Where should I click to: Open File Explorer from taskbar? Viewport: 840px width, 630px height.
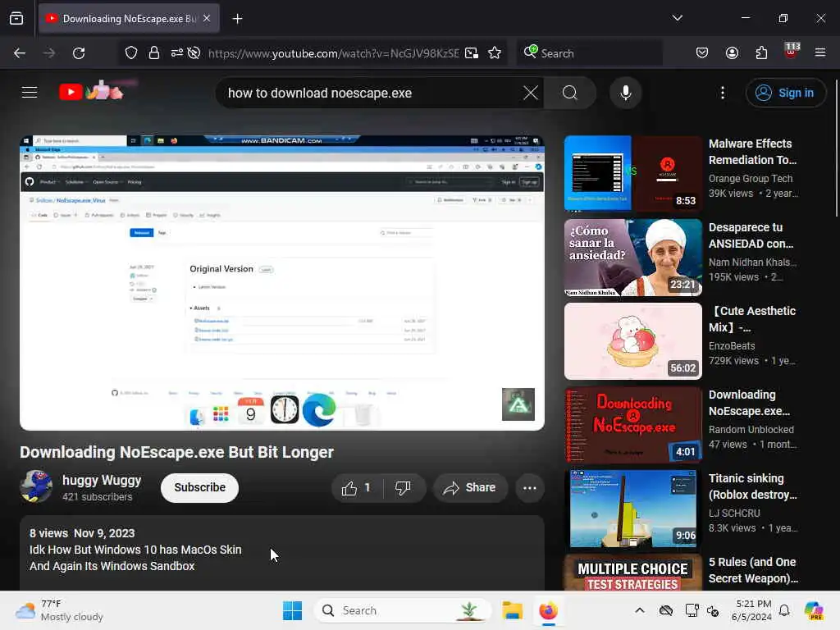512,610
